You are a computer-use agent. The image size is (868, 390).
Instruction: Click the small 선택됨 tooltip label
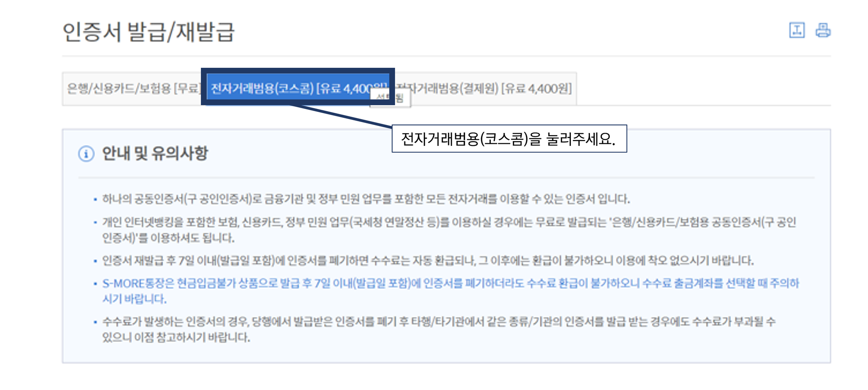pyautogui.click(x=390, y=98)
